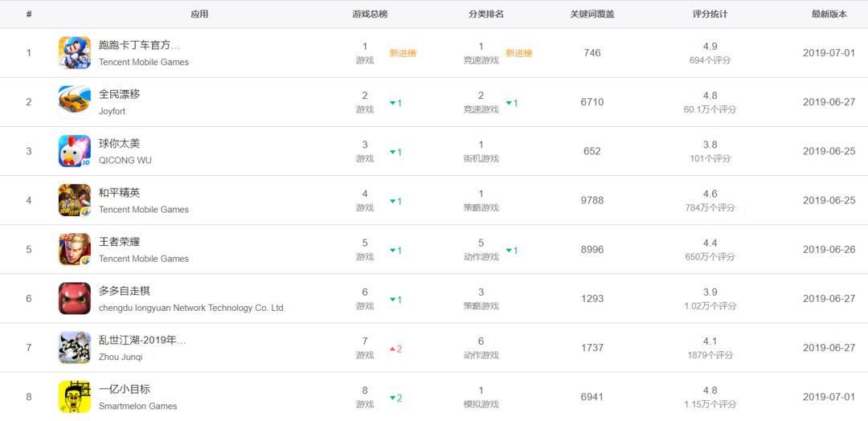Screen dimensions: 868x421
Task: Click the 策略游戏 category for 多多自走棋
Action: click(x=481, y=306)
